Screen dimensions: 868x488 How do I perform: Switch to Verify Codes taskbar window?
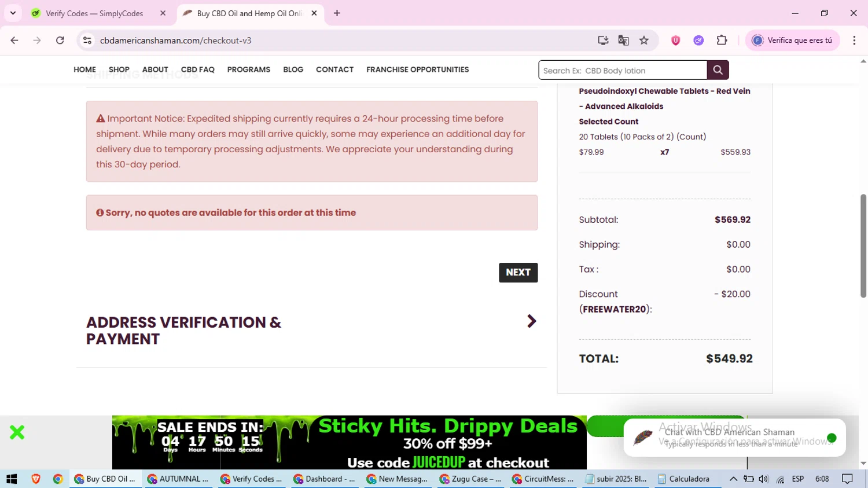click(x=252, y=479)
